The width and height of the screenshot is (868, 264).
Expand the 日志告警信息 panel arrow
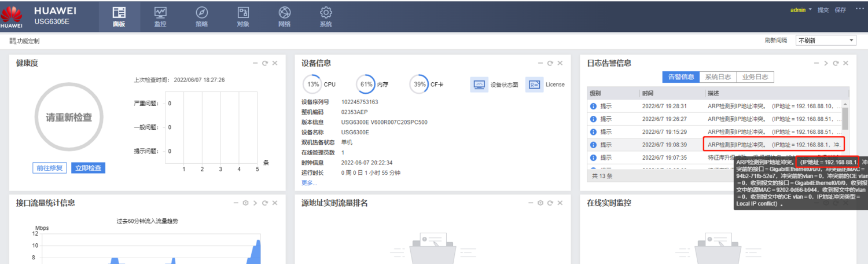pos(826,63)
